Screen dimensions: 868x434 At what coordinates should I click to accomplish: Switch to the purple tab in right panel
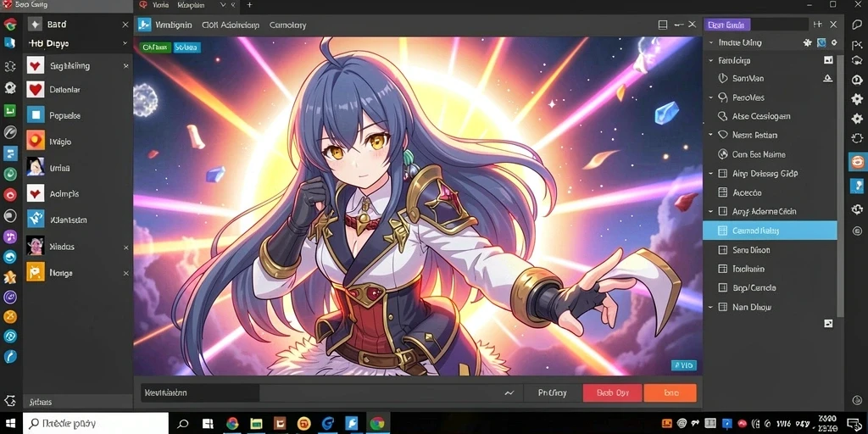726,25
